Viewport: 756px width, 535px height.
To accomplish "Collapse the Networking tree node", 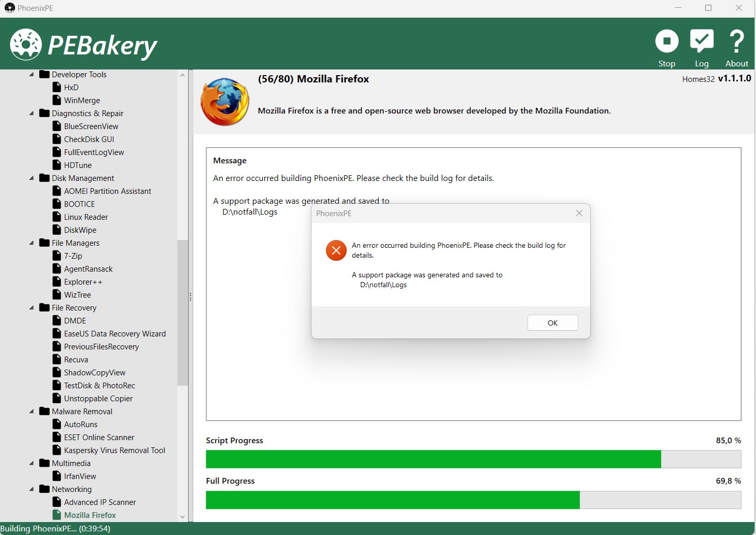I will tap(32, 489).
